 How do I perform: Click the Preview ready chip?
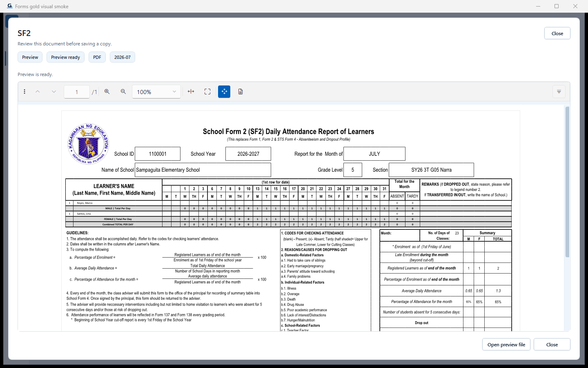65,57
